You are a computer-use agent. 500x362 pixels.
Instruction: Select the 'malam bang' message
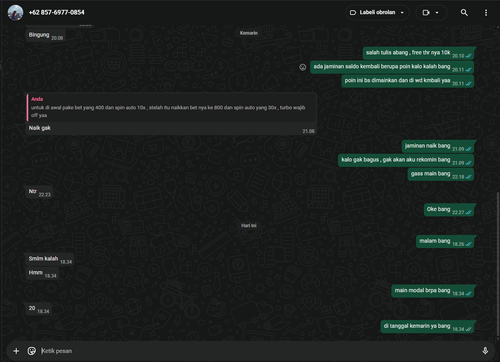445,242
